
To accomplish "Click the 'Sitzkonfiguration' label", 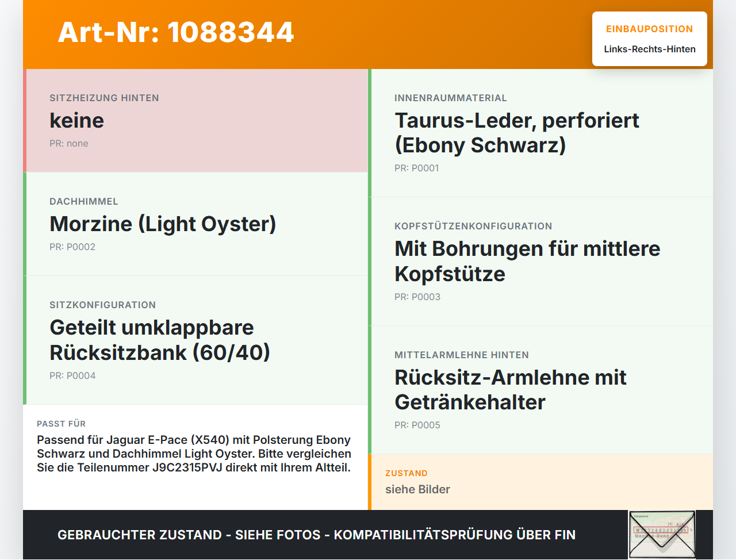I will (x=102, y=305).
